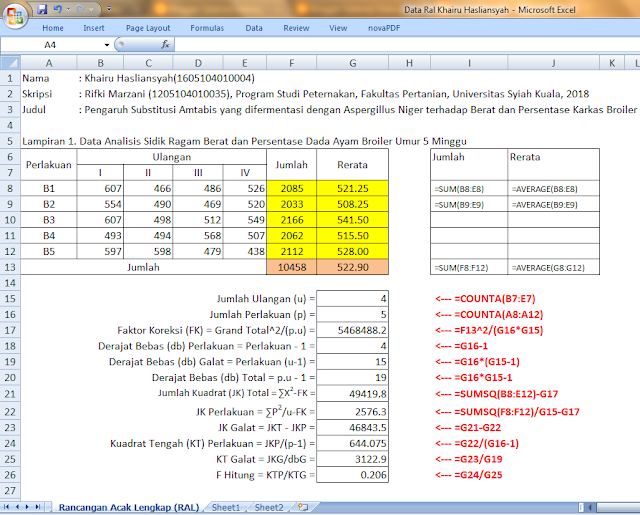Click Faktor Koreksi value 5468488.2
Screen dimensions: 640x515
tap(353, 330)
